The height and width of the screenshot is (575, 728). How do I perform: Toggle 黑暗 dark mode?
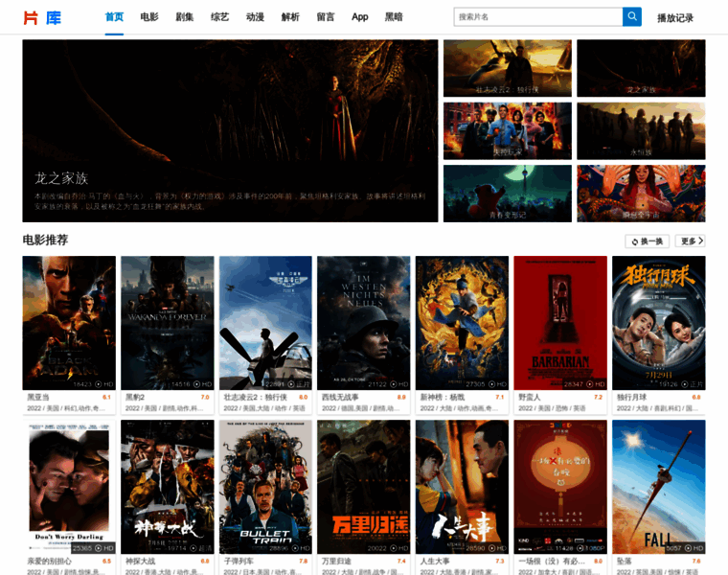pyautogui.click(x=394, y=17)
